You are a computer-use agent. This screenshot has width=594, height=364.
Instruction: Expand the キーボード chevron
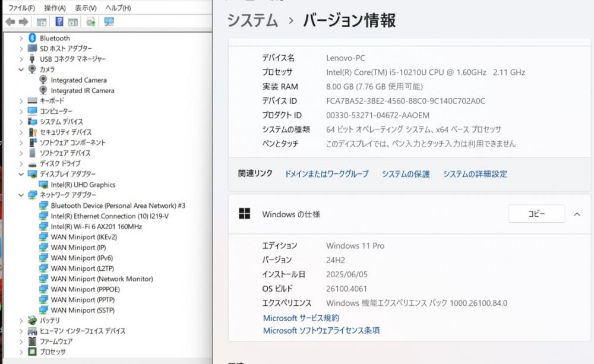[x=21, y=101]
